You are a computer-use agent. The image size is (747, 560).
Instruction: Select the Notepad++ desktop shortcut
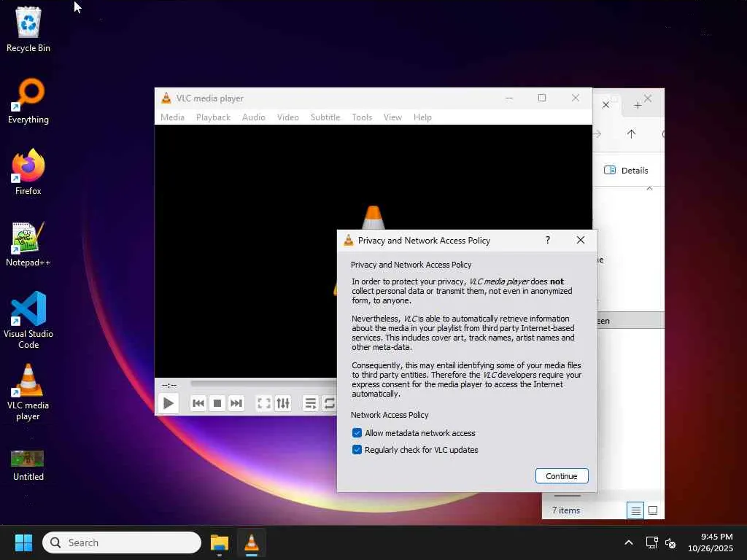coord(28,244)
